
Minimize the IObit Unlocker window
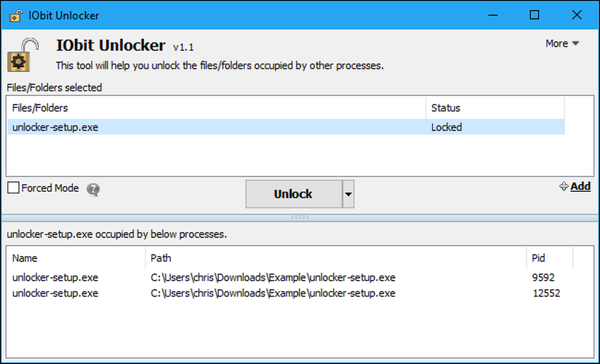click(x=493, y=16)
